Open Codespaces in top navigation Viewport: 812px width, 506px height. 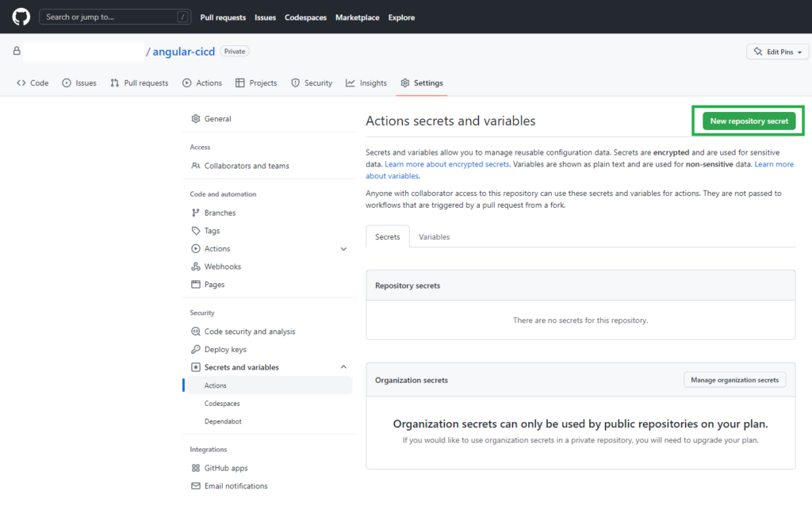(x=305, y=17)
